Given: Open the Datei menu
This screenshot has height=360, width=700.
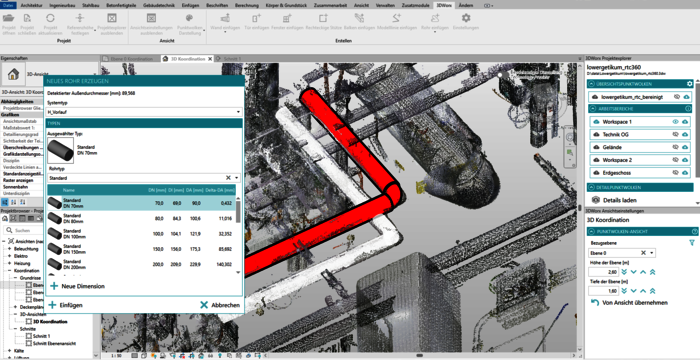Looking at the screenshot, I should [8, 5].
